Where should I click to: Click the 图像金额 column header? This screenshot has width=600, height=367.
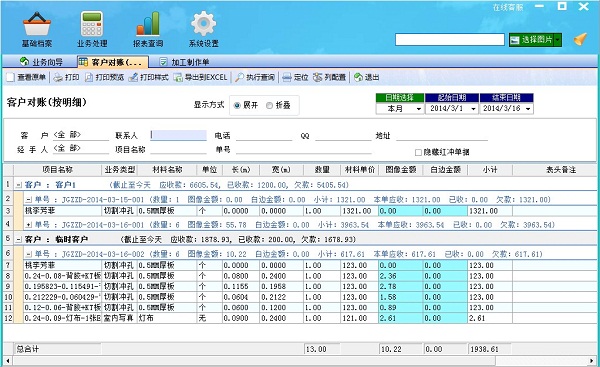tap(401, 170)
